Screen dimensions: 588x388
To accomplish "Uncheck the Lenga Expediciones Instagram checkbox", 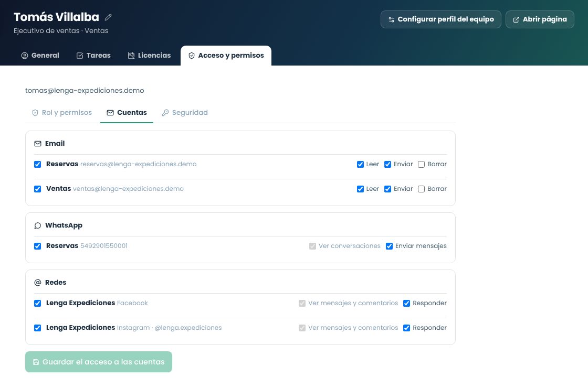I will (37, 328).
